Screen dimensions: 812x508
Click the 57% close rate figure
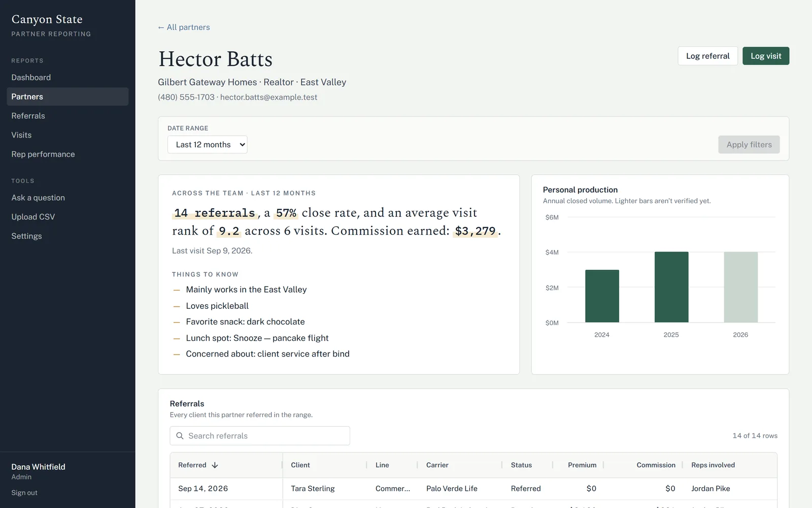click(286, 213)
